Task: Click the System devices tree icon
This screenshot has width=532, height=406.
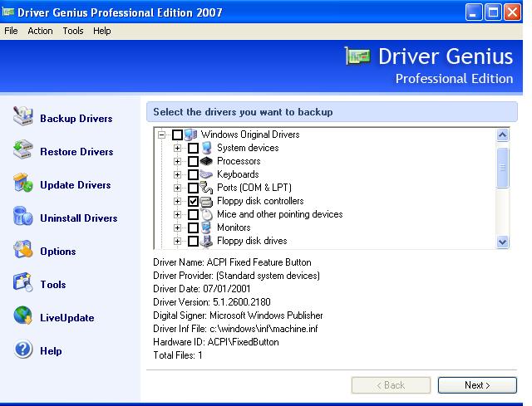Action: pyautogui.click(x=206, y=148)
